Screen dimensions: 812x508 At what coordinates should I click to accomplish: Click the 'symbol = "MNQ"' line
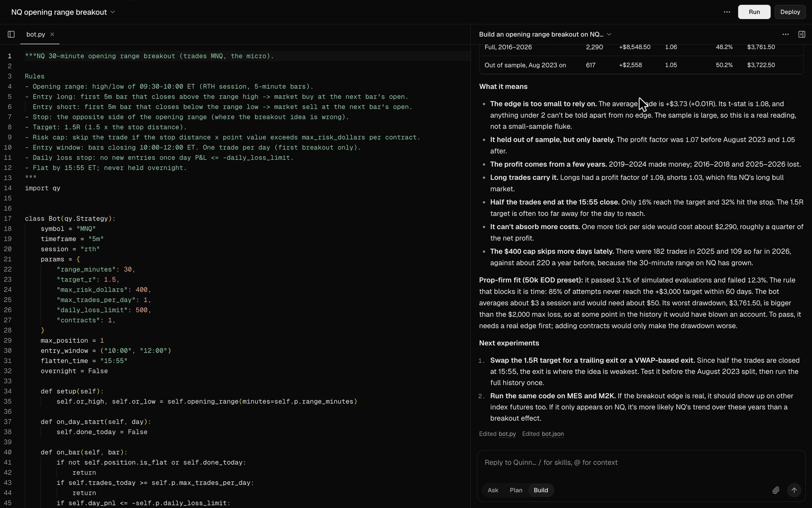[68, 229]
